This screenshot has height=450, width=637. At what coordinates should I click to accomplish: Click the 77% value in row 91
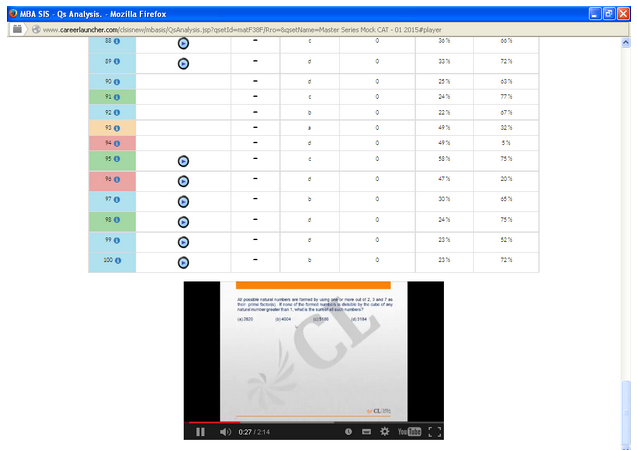(x=506, y=97)
